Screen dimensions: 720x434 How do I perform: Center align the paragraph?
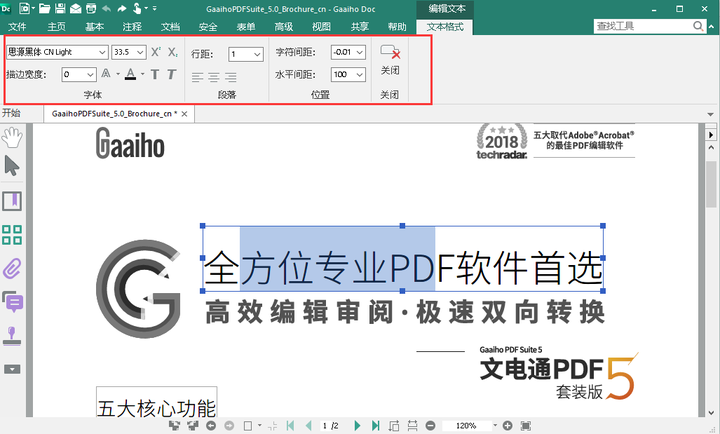214,77
